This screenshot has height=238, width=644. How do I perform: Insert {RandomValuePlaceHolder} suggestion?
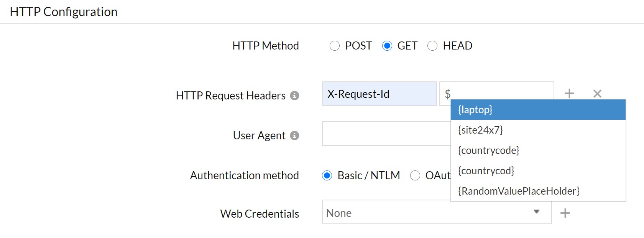coord(538,191)
